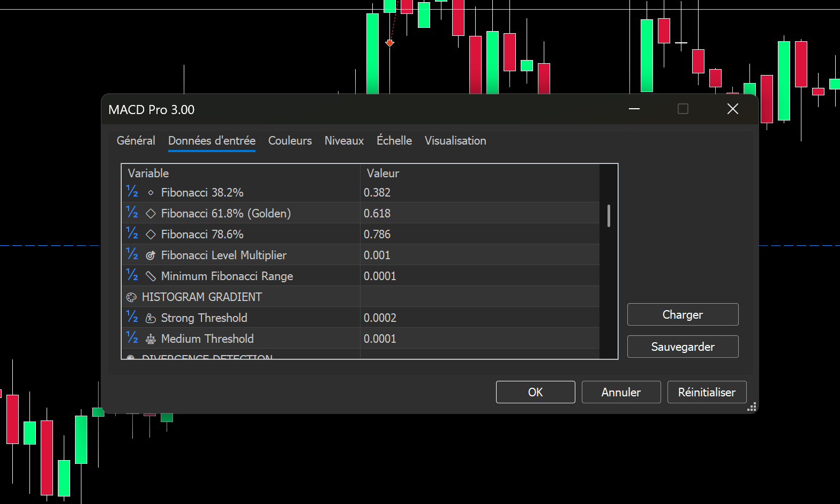Click the ½ type icon beside Fibonacci 78.6%
Viewport: 840px width, 504px height.
coord(132,234)
